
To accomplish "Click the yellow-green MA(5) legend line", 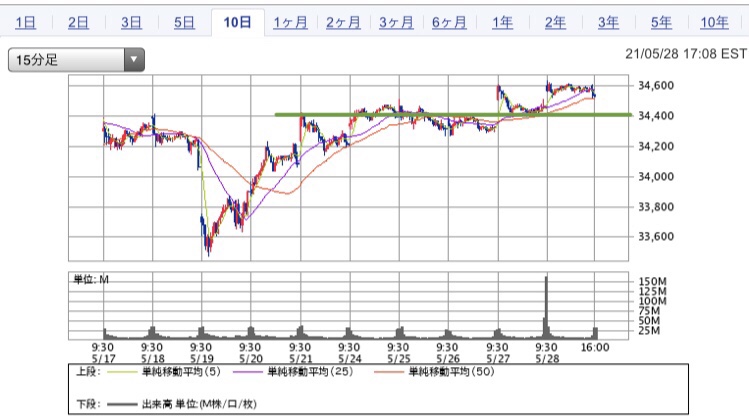I will [x=122, y=372].
